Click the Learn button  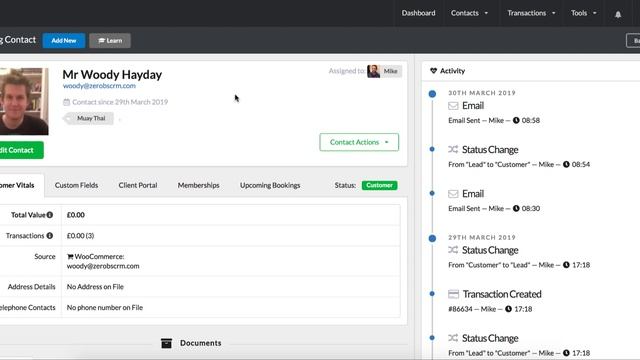pyautogui.click(x=110, y=40)
